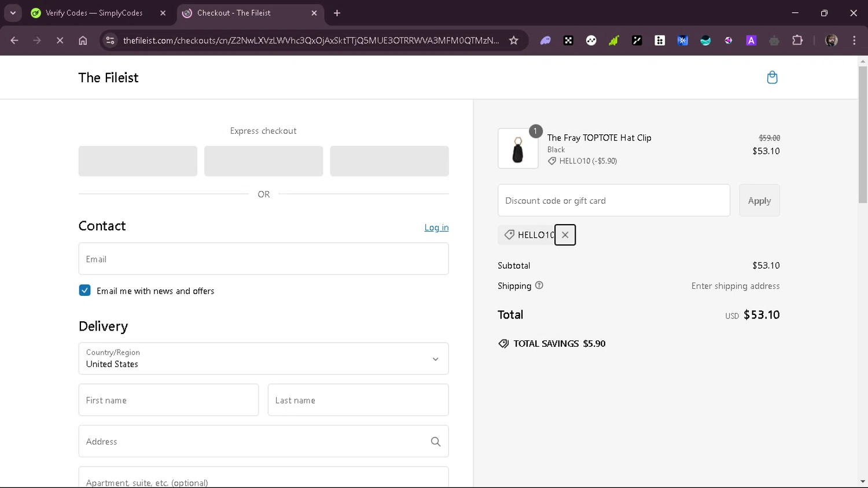Click the address search magnifier icon

click(x=436, y=442)
